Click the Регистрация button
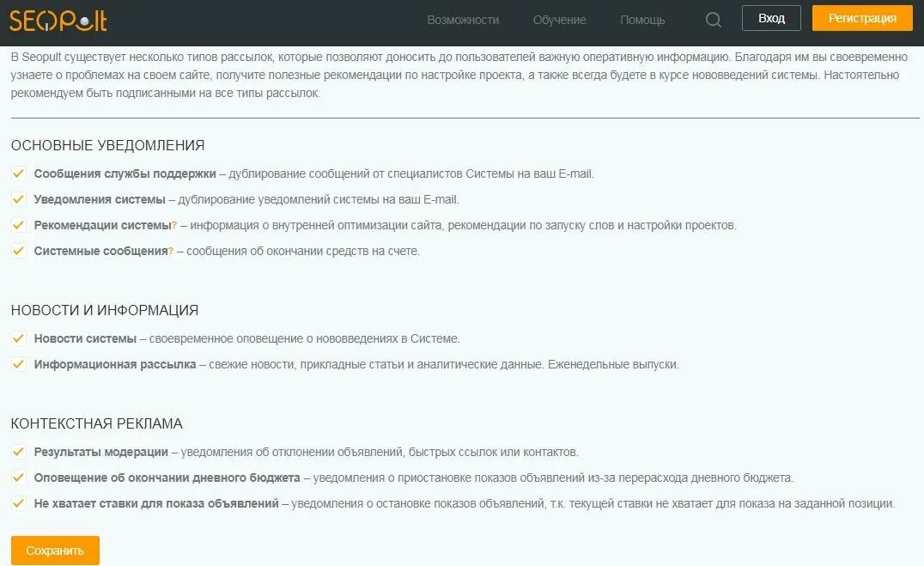 862,18
